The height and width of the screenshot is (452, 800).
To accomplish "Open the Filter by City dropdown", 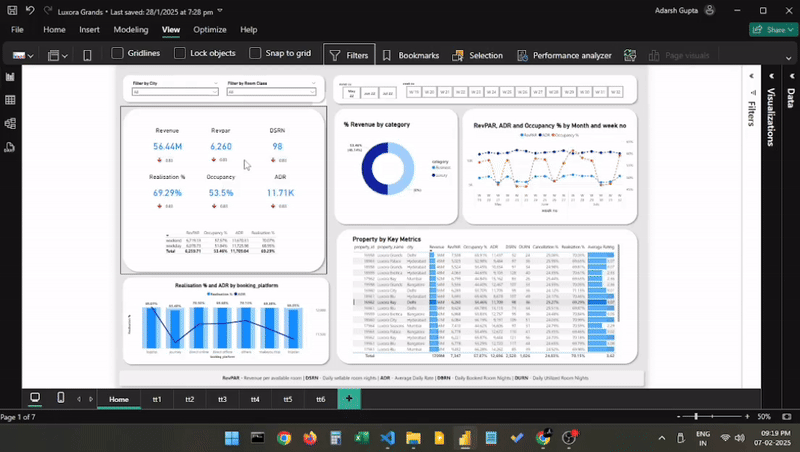I will [175, 92].
